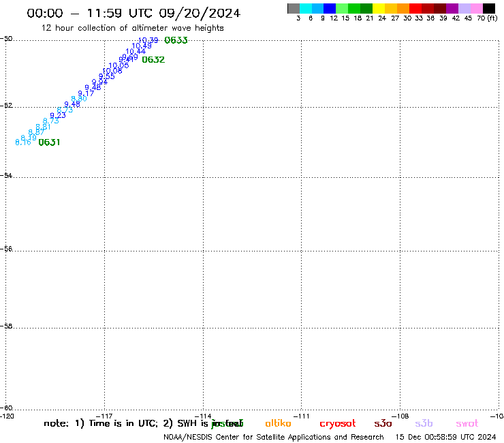The image size is (504, 443).
Task: Click the lavender 's3b' legend label
Action: (x=424, y=423)
